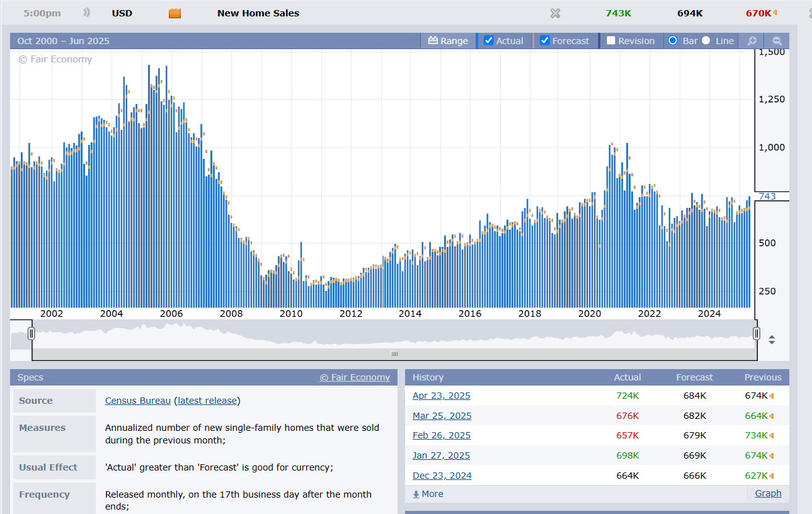This screenshot has height=514, width=812.
Task: Uncheck the Forecast data checkbox
Action: (x=545, y=41)
